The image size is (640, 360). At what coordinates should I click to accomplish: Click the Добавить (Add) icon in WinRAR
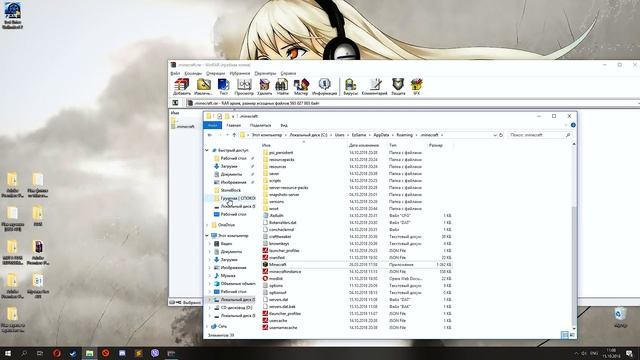click(182, 87)
